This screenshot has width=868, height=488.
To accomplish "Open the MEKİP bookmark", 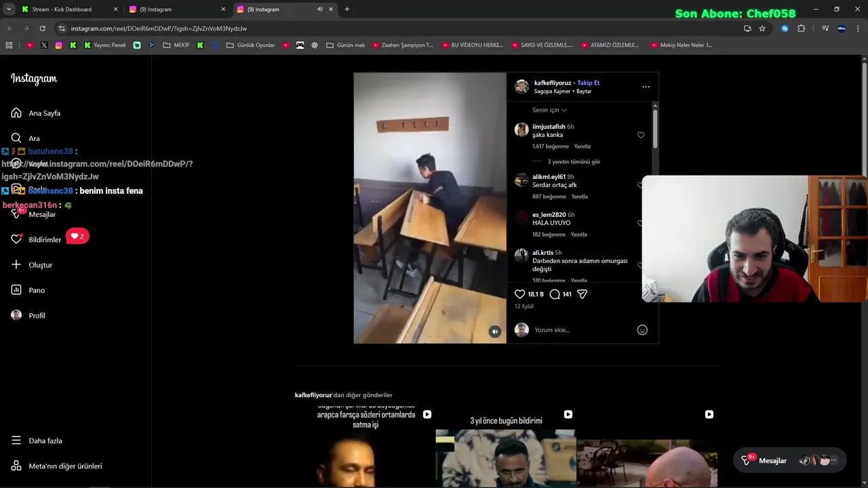I will tap(176, 45).
